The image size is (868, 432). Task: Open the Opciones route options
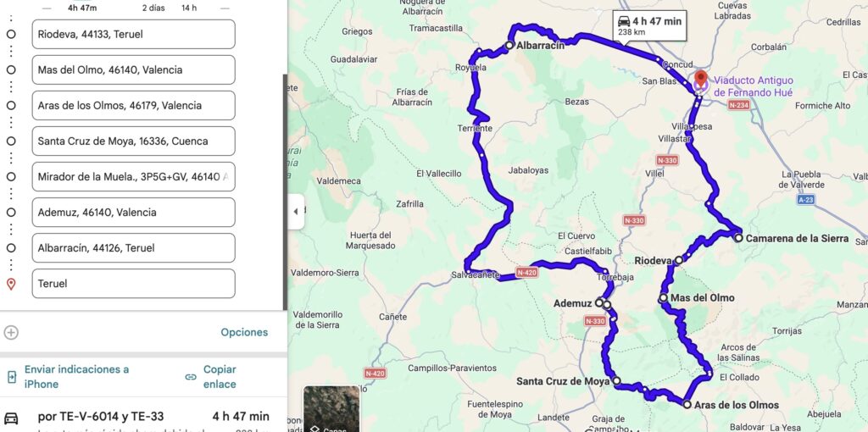(x=244, y=332)
